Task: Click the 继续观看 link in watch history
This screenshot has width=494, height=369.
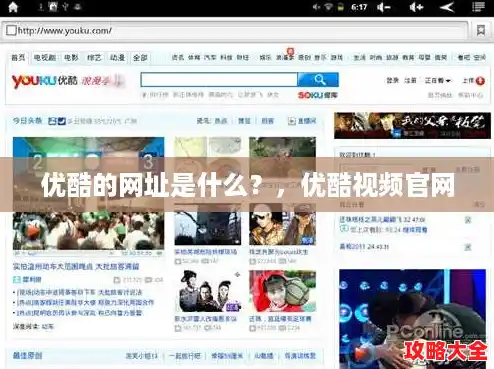Action: point(415,230)
